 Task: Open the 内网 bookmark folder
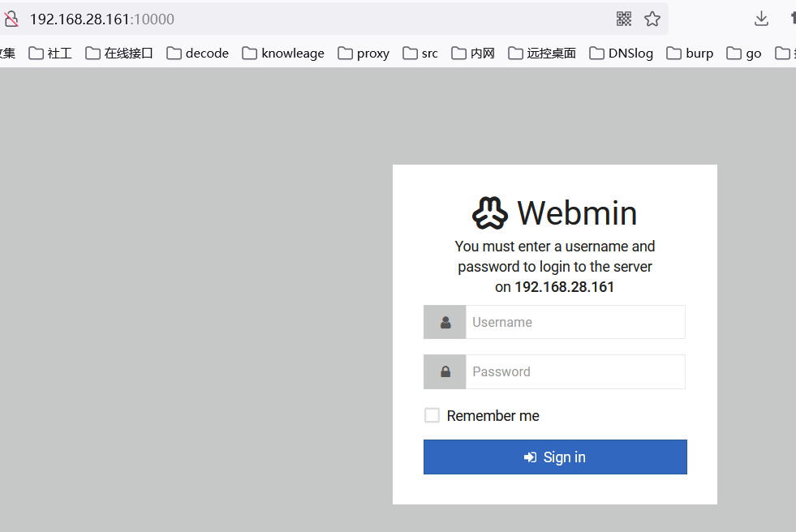(x=473, y=54)
